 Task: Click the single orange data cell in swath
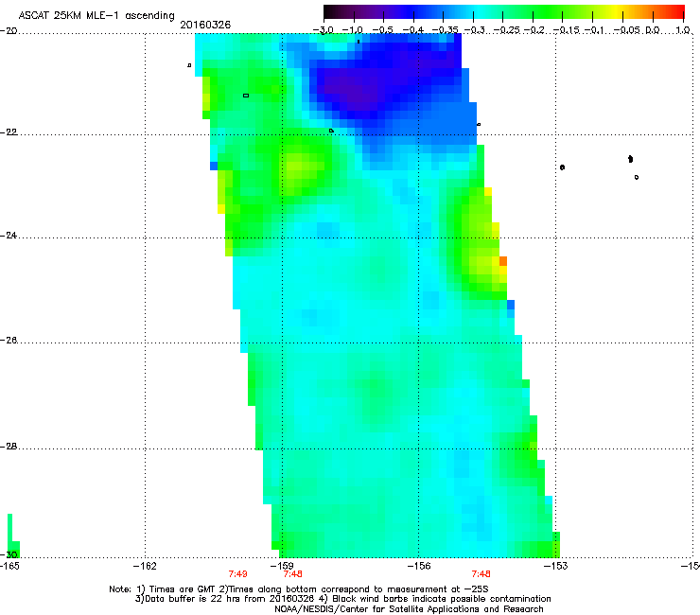coord(503,261)
